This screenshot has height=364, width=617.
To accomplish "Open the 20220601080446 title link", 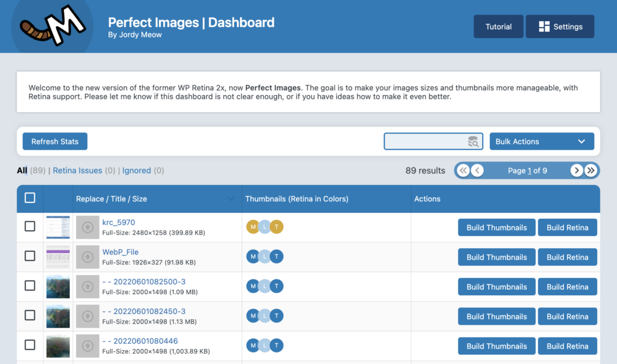I will (x=140, y=340).
